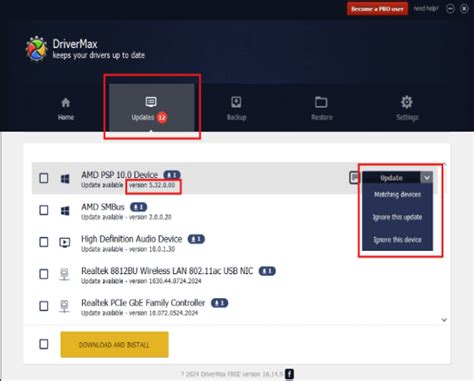This screenshot has height=381, width=474.
Task: Close the DriverMax window
Action: 464,9
